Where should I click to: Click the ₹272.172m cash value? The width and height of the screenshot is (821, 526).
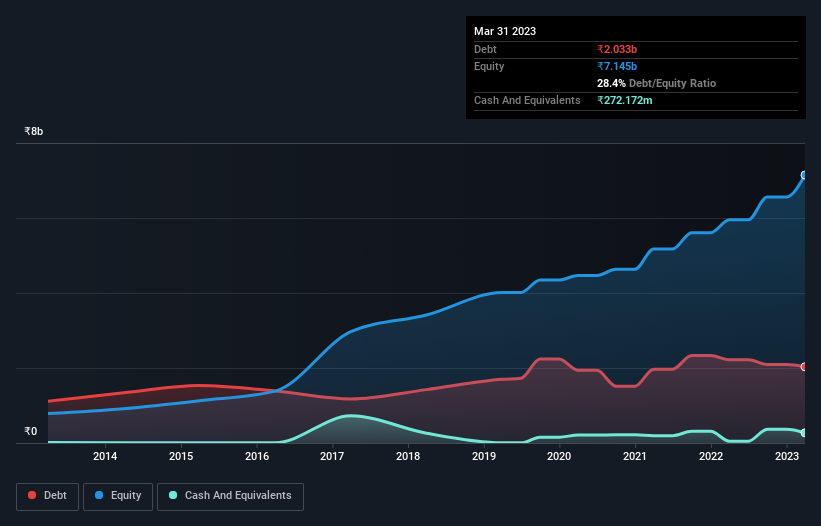(x=625, y=100)
